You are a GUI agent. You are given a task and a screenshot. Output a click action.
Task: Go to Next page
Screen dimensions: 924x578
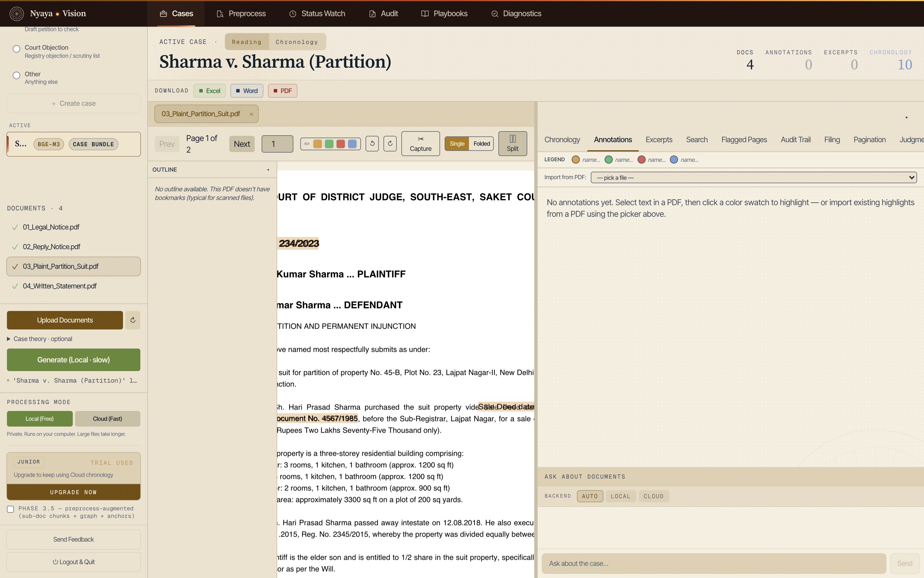(242, 144)
